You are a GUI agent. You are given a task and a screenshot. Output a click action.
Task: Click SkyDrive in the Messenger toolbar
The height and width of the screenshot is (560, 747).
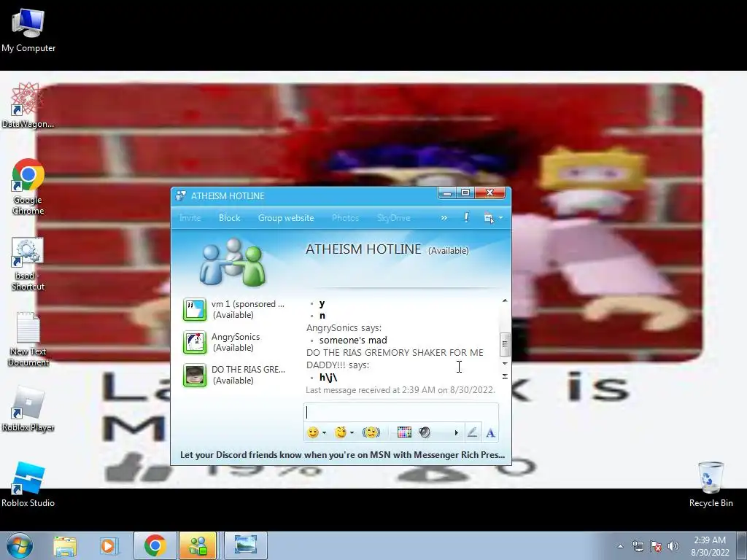pyautogui.click(x=393, y=218)
